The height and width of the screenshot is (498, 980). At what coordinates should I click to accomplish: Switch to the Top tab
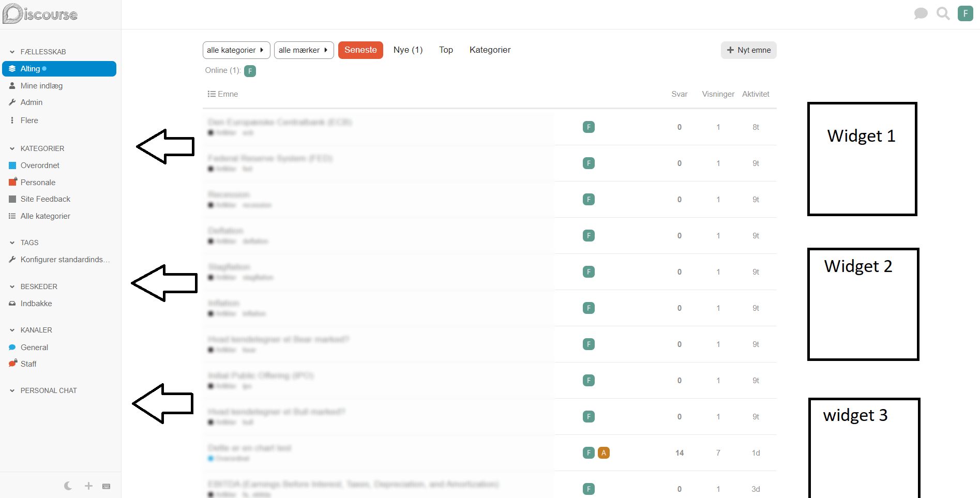coord(446,50)
